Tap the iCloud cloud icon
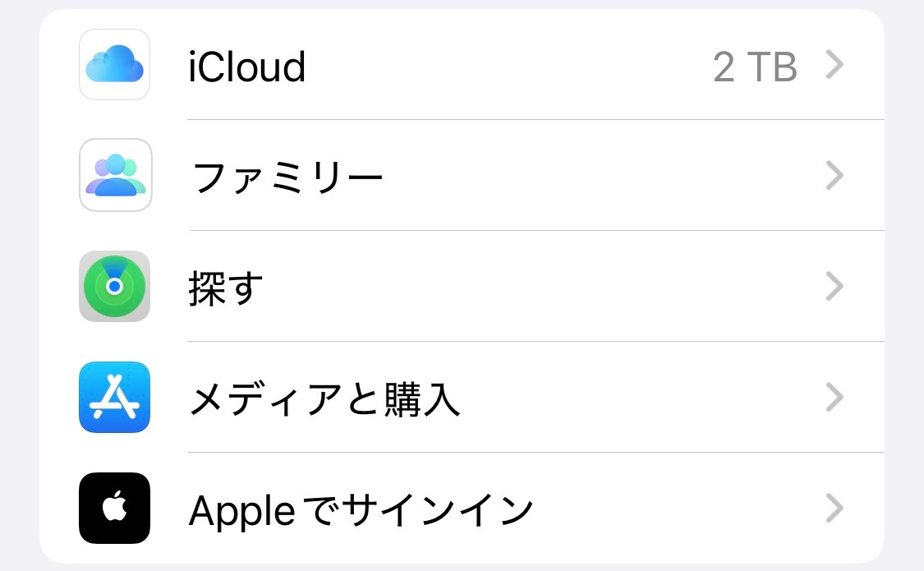 (x=114, y=65)
